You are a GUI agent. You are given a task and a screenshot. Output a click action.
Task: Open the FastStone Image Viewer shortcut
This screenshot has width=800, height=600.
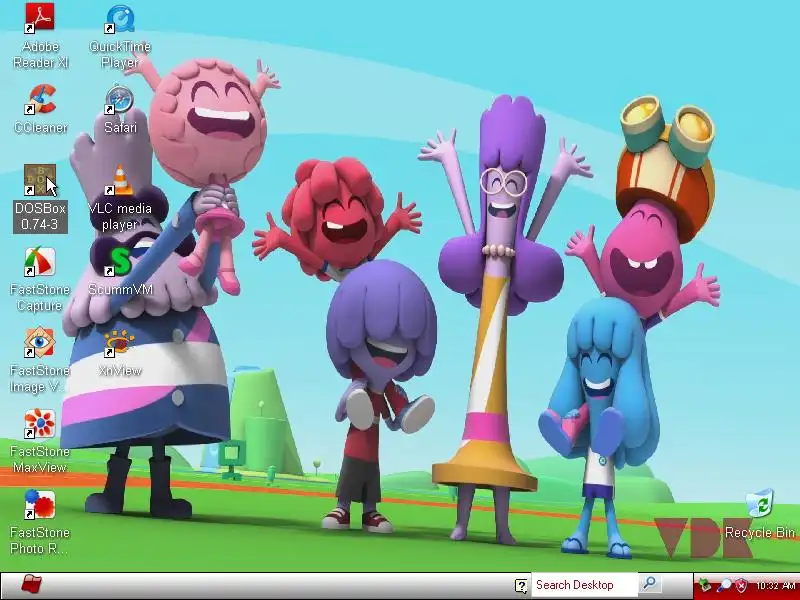[40, 360]
